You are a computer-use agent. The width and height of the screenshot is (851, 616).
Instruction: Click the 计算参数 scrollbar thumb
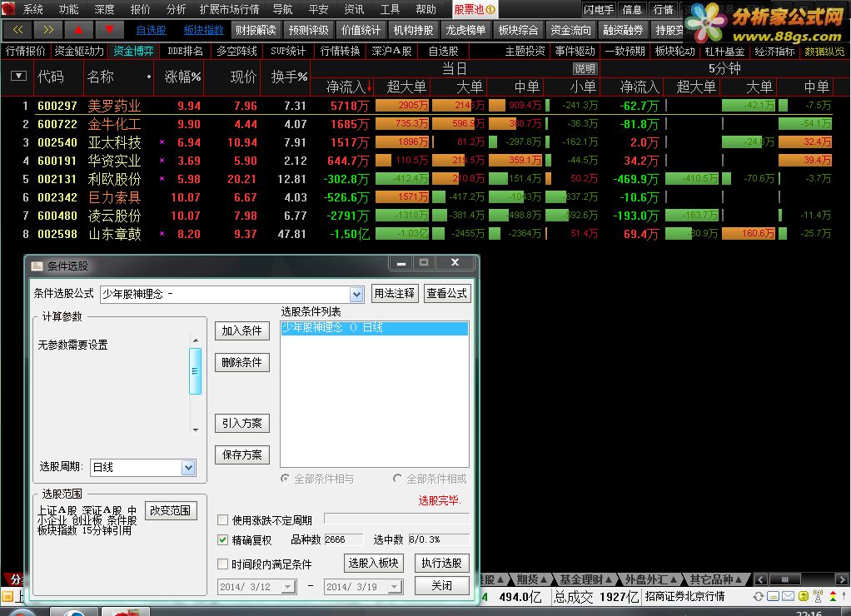point(196,370)
